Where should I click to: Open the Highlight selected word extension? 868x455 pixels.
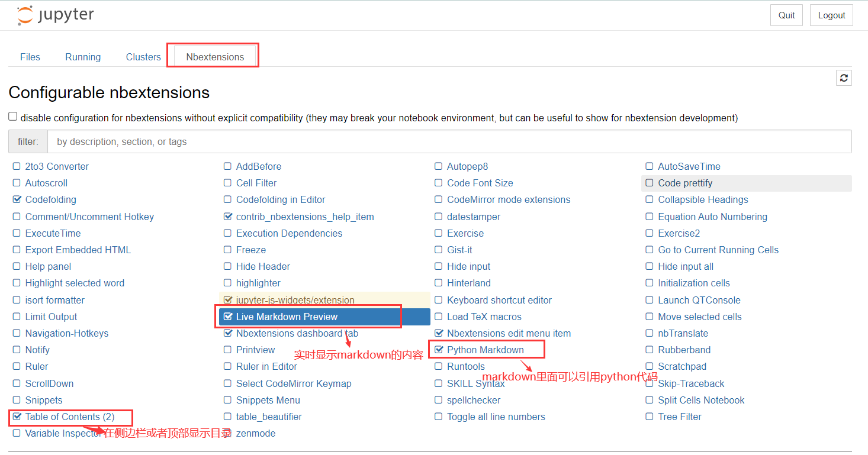click(x=75, y=283)
